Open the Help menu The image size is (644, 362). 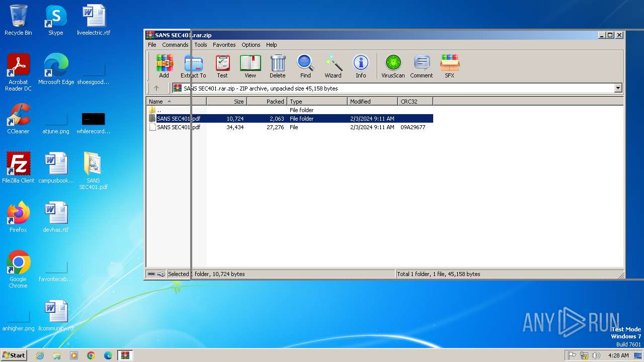272,45
